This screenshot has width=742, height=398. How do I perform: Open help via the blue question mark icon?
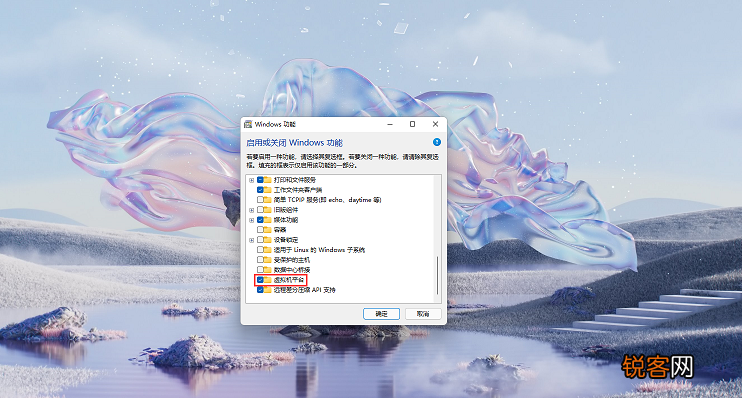(x=437, y=142)
